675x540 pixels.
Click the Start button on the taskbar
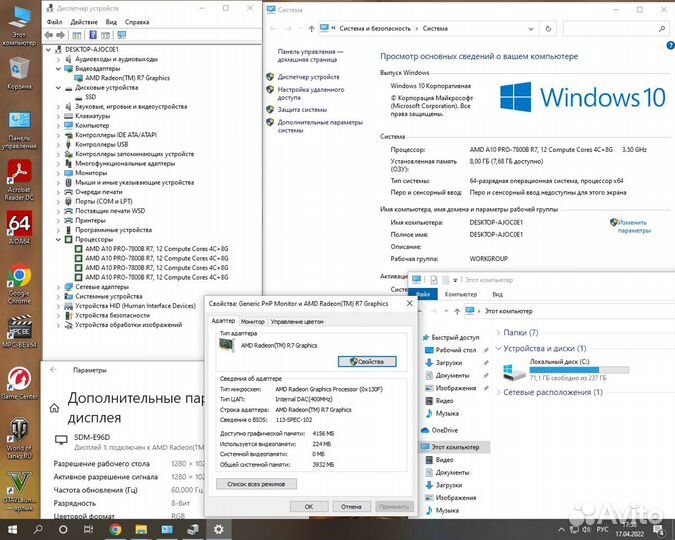click(x=12, y=529)
